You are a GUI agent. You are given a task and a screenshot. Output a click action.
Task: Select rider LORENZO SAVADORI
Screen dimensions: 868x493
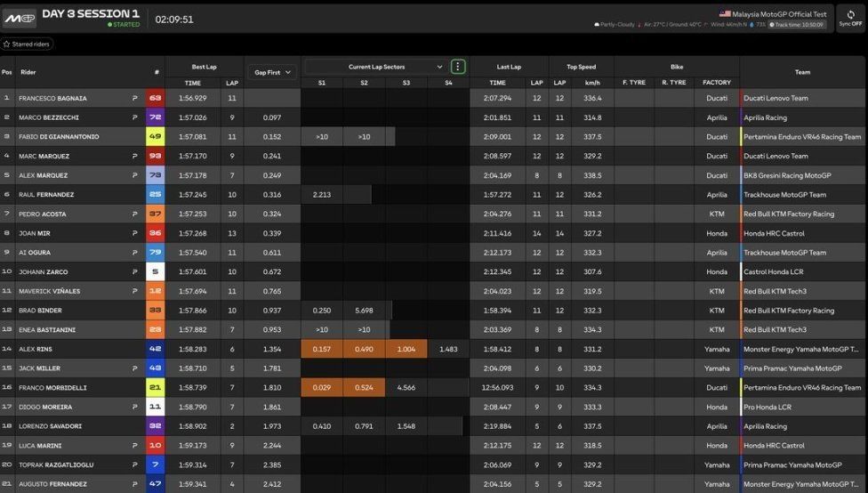point(51,426)
